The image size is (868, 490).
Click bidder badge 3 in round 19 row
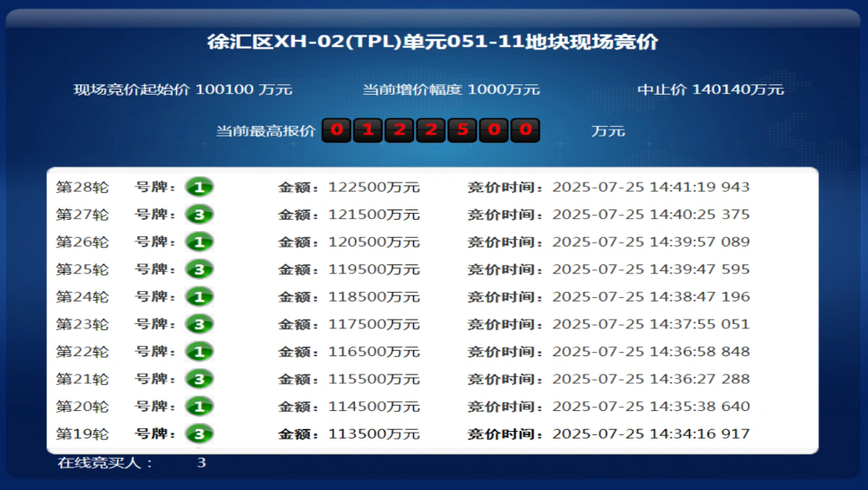[x=200, y=434]
